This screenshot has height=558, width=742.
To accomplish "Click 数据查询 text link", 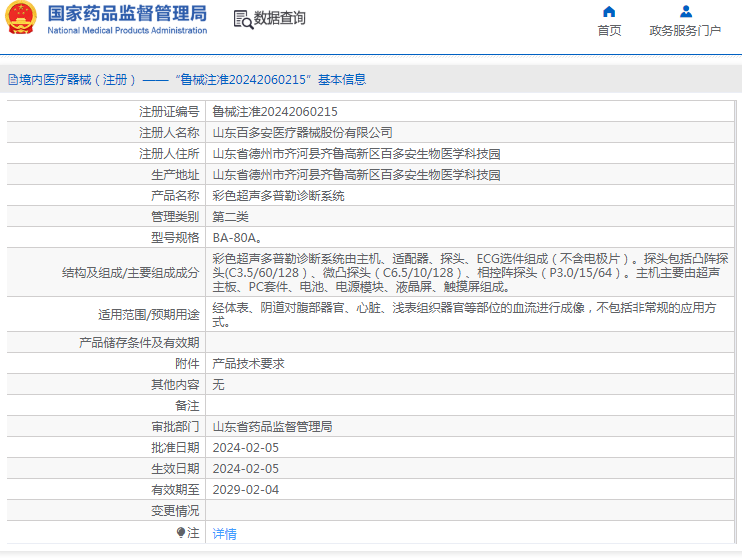I will point(280,18).
